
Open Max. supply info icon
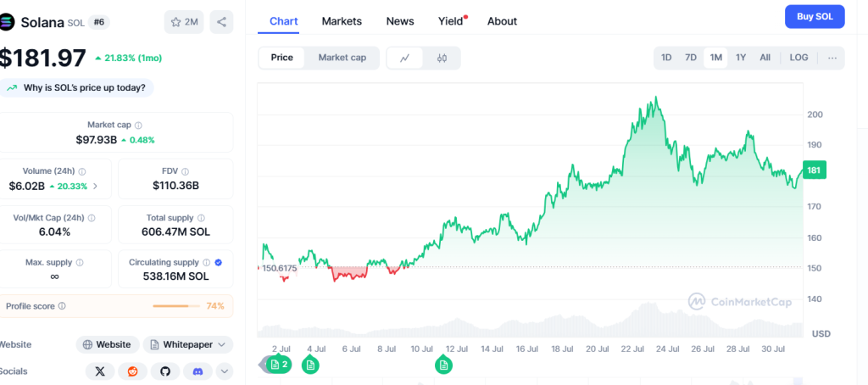[x=80, y=263]
